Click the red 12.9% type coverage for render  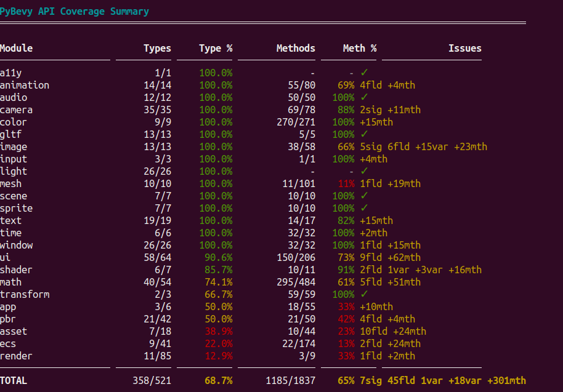point(219,356)
